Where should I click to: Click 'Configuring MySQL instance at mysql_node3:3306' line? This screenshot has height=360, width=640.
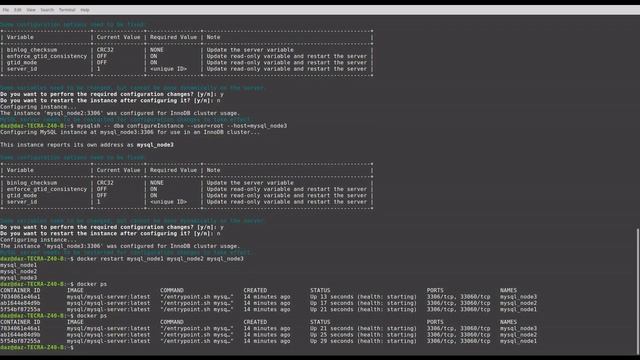pyautogui.click(x=130, y=132)
